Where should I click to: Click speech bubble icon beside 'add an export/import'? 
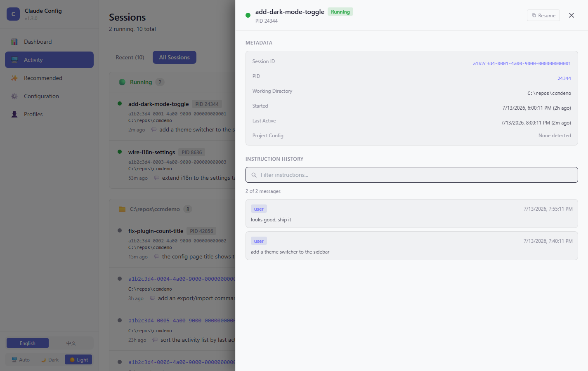(x=152, y=298)
